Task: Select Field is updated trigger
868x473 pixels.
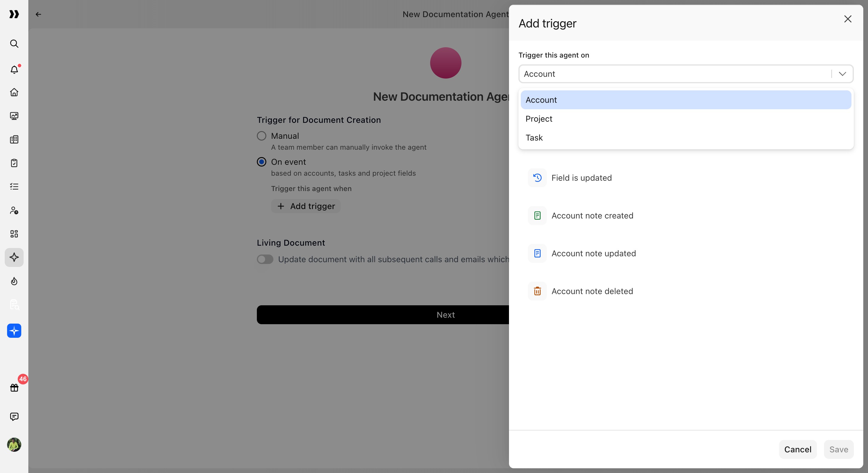Action: (x=686, y=178)
